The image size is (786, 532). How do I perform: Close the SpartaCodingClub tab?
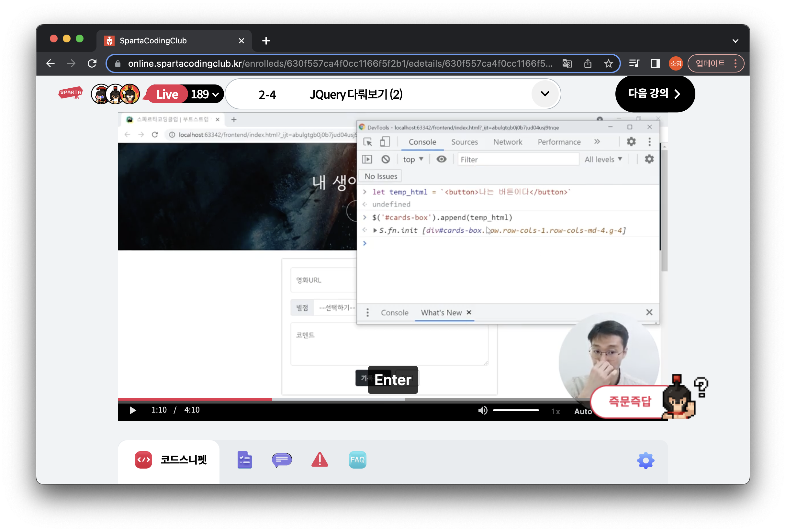click(x=241, y=41)
